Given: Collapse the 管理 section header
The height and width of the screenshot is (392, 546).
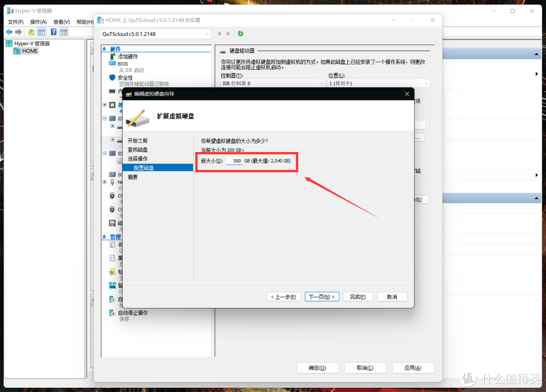Looking at the screenshot, I should click(x=104, y=237).
